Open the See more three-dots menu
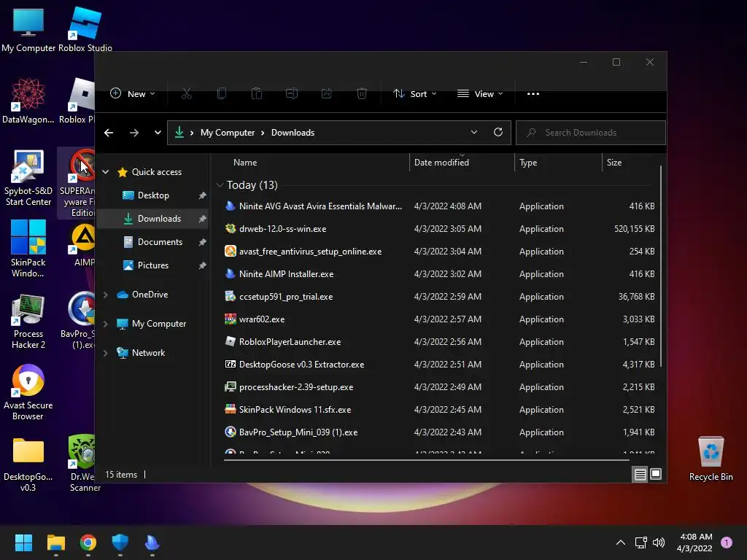This screenshot has height=560, width=747. click(x=533, y=94)
